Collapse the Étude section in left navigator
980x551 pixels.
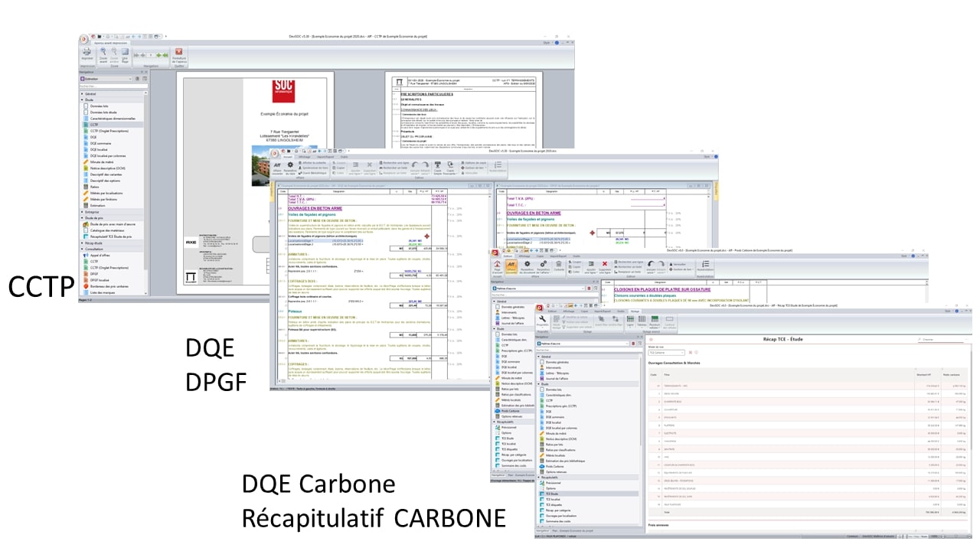pos(83,99)
